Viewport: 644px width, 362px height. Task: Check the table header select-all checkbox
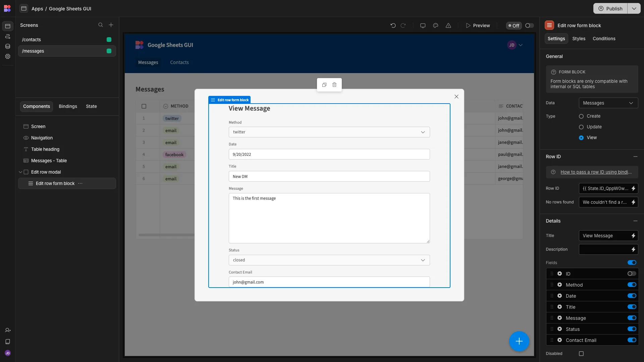[144, 106]
